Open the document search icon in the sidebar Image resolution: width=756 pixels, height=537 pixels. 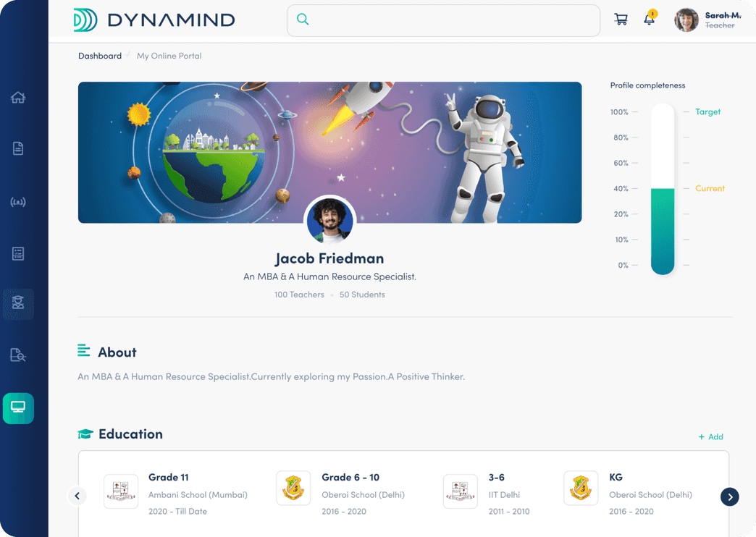click(x=18, y=355)
